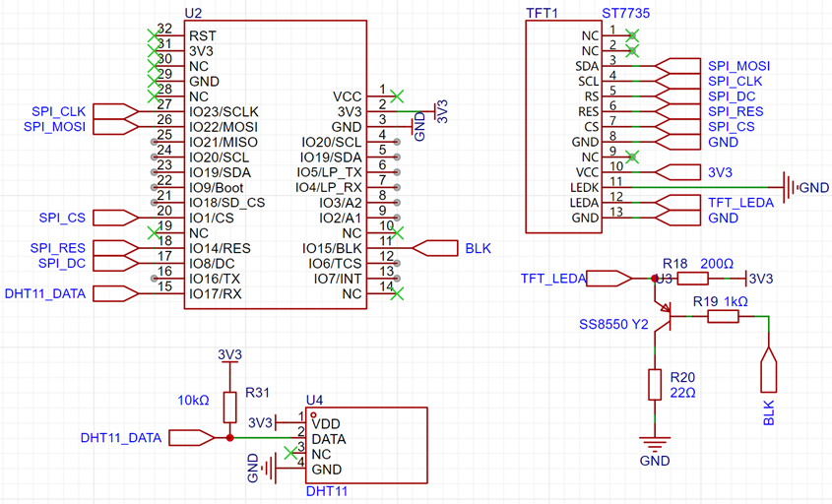Click junction dot on DHT11_DATA wire
832x504 pixels.
click(229, 438)
